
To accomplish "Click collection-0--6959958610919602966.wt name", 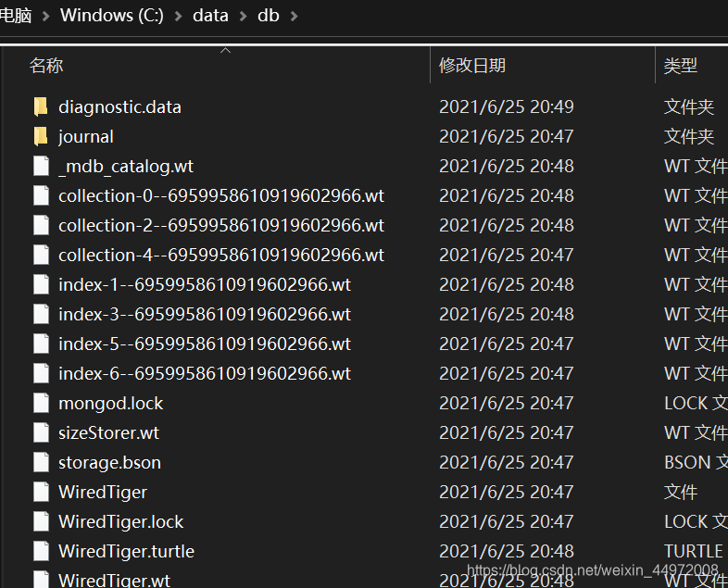I will click(221, 195).
